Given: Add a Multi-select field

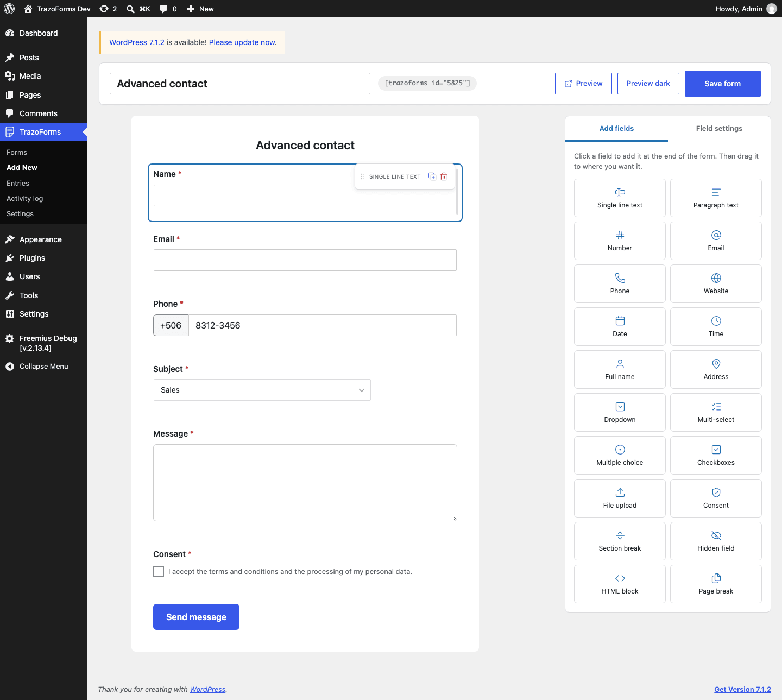Looking at the screenshot, I should pyautogui.click(x=716, y=412).
